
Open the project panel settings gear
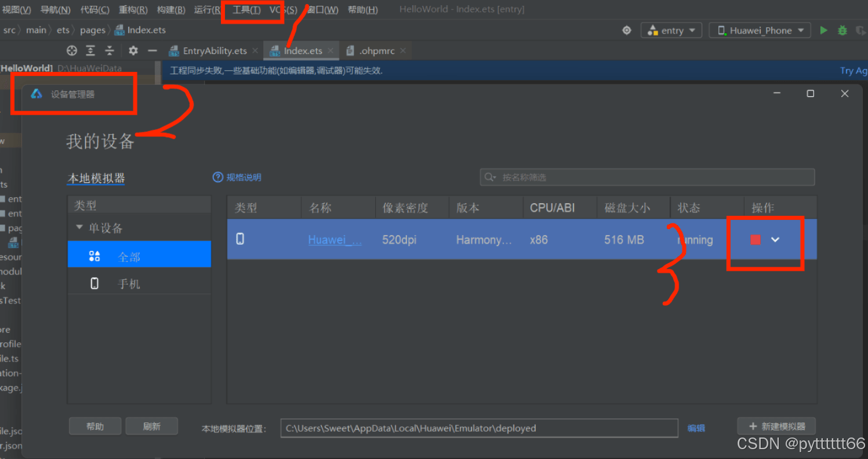click(x=133, y=50)
